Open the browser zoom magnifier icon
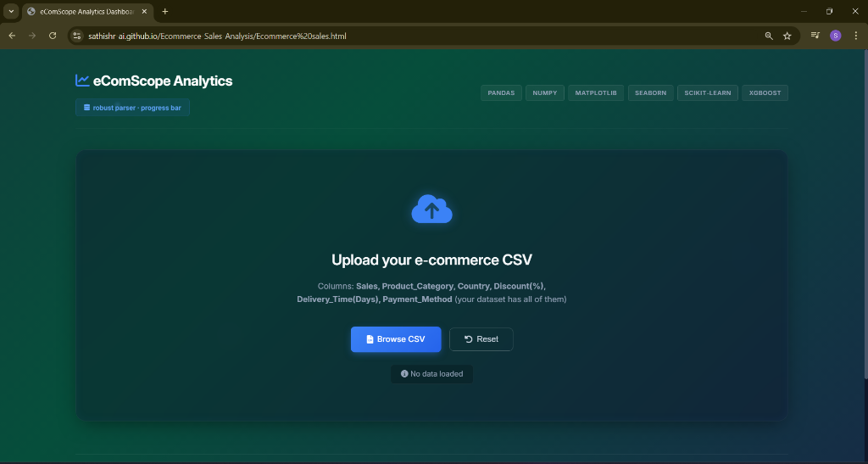Viewport: 868px width, 464px height. pyautogui.click(x=769, y=36)
